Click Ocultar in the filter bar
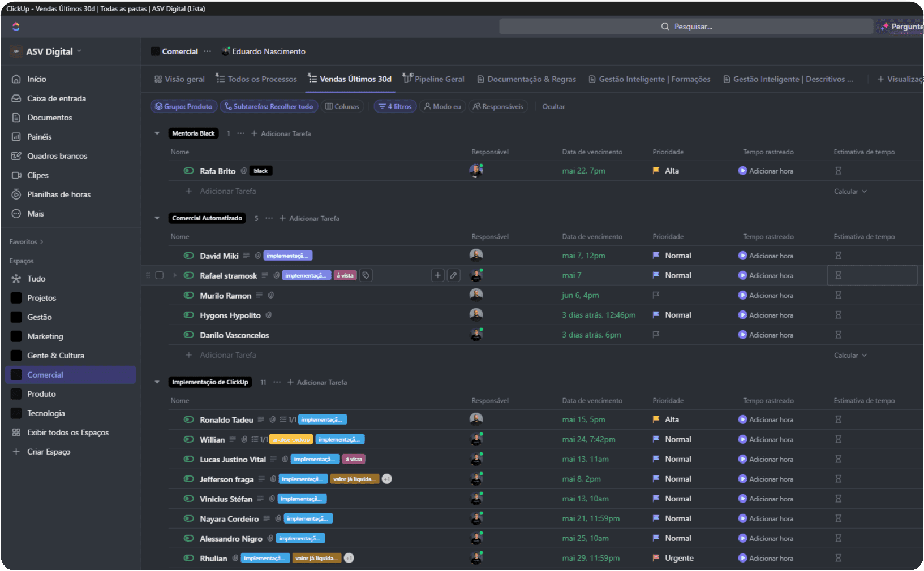Screen dimensions: 924x571 (553, 106)
